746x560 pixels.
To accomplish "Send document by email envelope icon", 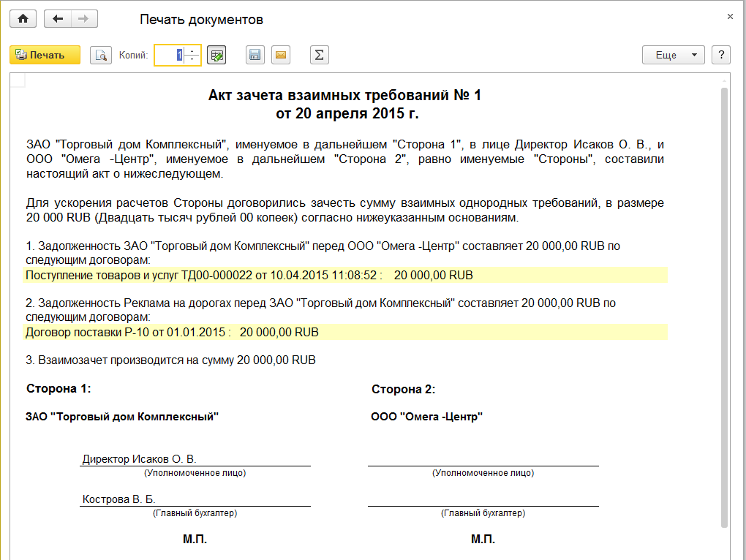I will pyautogui.click(x=281, y=55).
